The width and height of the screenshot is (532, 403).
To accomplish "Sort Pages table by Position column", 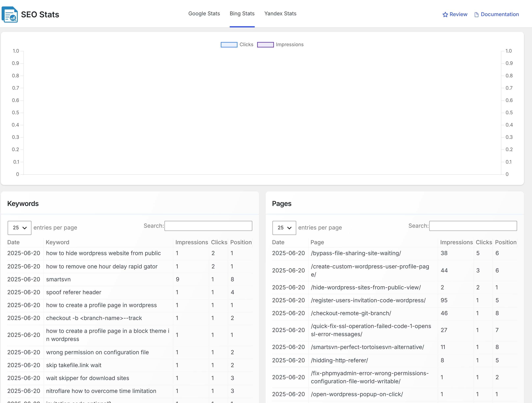I will (506, 242).
